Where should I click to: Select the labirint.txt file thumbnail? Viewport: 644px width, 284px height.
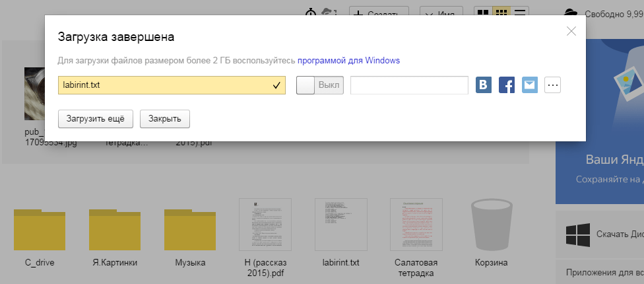[x=341, y=225]
